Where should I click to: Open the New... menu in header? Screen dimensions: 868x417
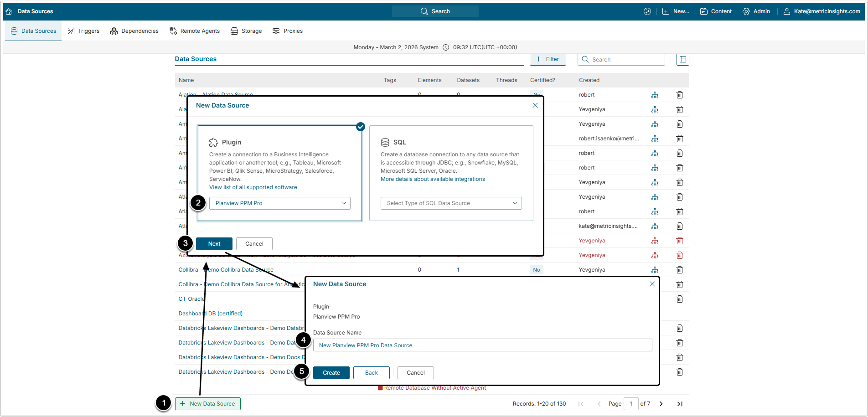pos(676,11)
